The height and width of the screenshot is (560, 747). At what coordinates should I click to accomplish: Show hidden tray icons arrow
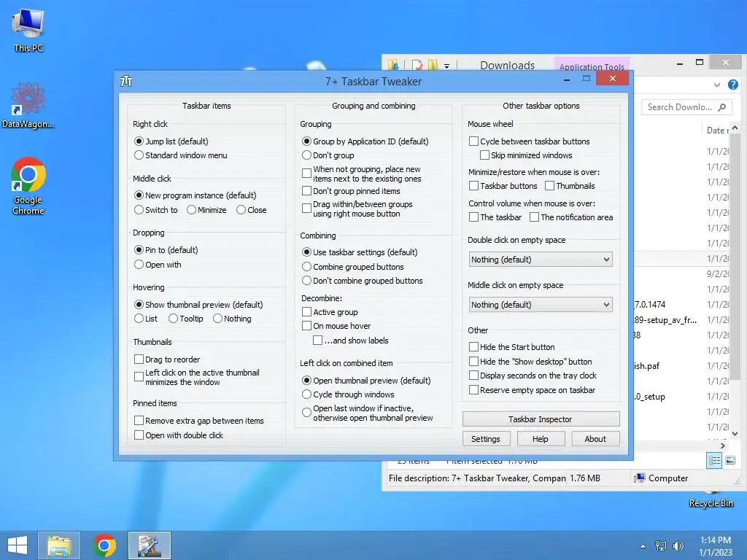(x=643, y=546)
